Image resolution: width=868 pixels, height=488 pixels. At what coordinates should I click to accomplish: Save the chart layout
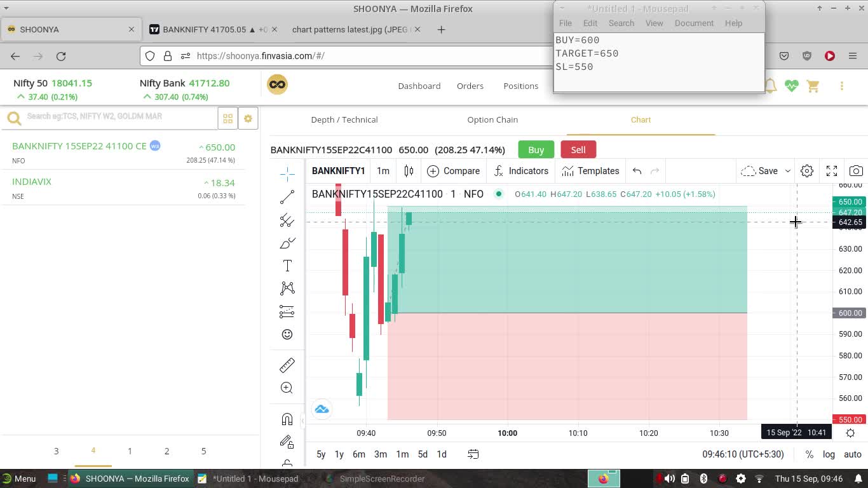pos(759,171)
